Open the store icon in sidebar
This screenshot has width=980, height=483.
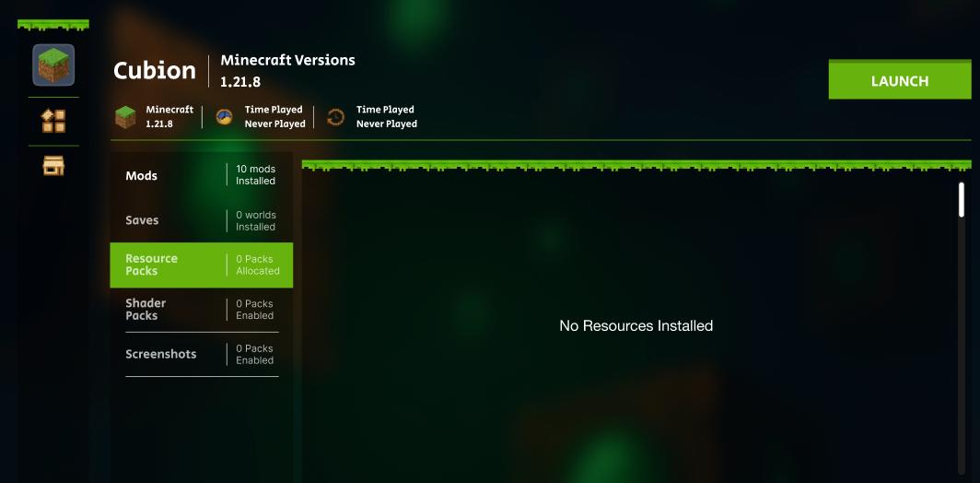tap(53, 166)
